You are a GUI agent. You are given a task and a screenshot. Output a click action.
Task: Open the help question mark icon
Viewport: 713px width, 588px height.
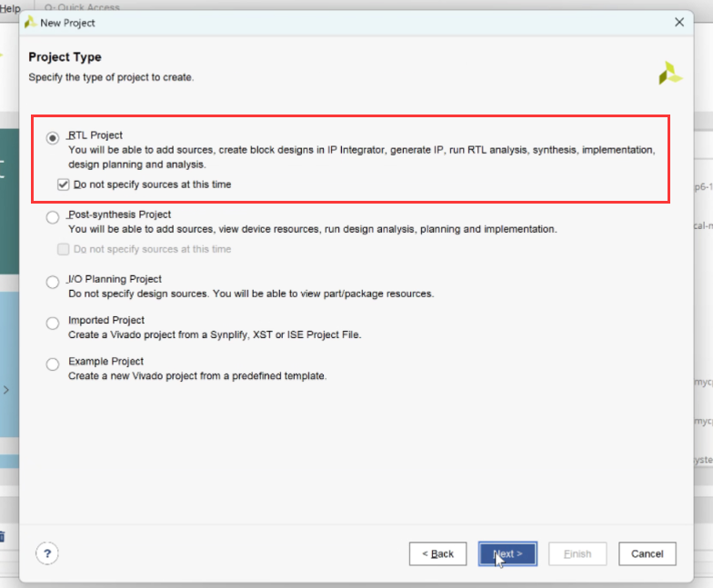tap(47, 553)
